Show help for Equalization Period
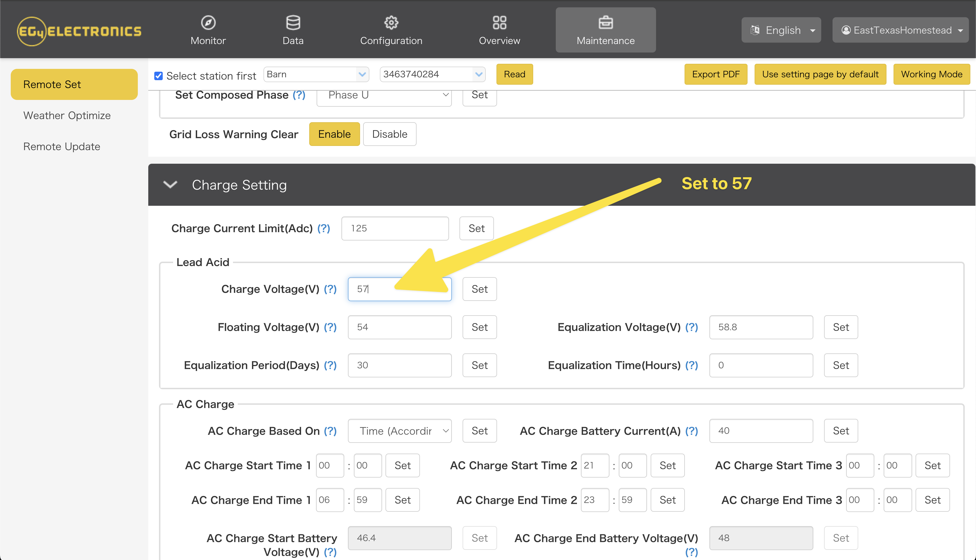Image resolution: width=976 pixels, height=560 pixels. 330,365
